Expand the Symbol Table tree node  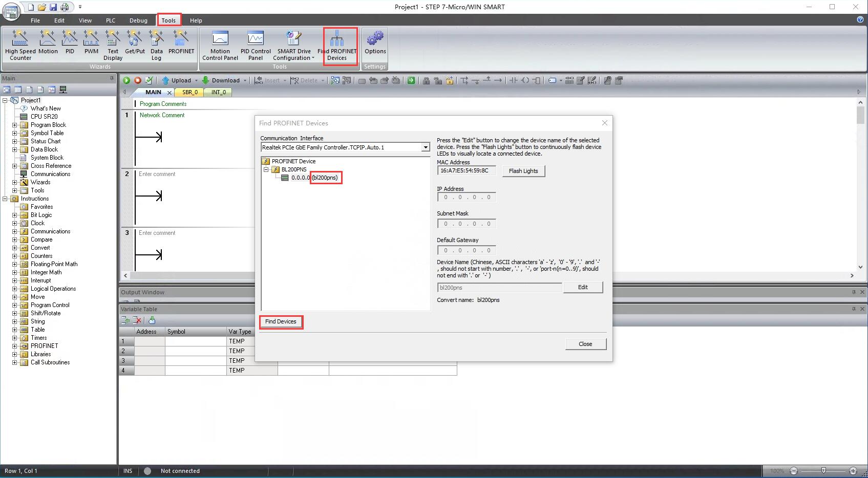pos(15,133)
